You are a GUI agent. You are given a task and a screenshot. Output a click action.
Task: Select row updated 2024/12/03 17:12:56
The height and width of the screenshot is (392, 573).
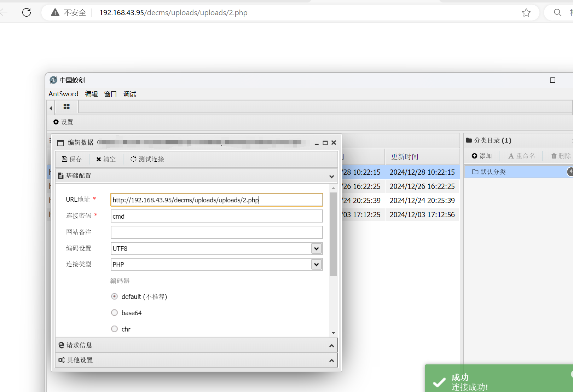pyautogui.click(x=422, y=215)
